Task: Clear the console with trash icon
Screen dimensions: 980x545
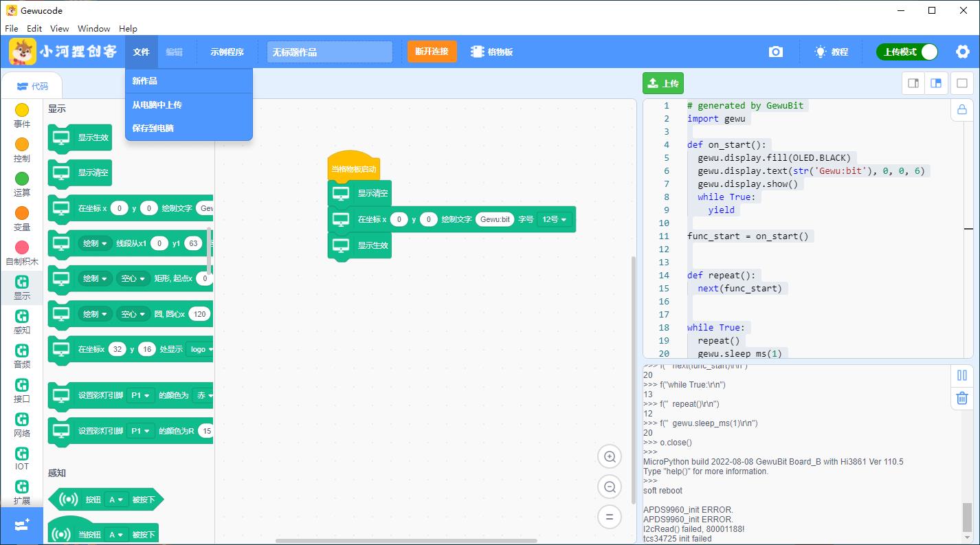Action: coord(962,398)
